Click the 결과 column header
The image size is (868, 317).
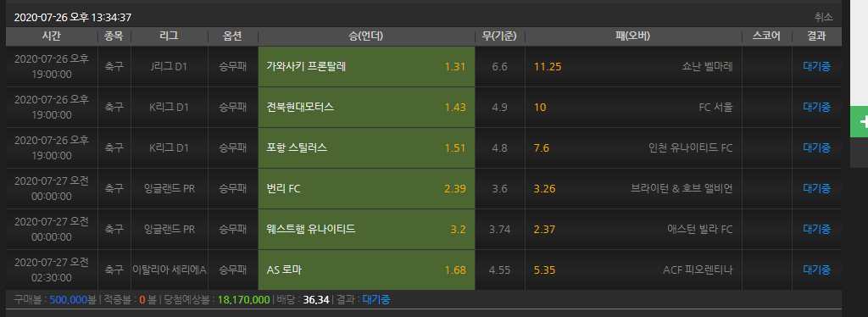(x=816, y=36)
